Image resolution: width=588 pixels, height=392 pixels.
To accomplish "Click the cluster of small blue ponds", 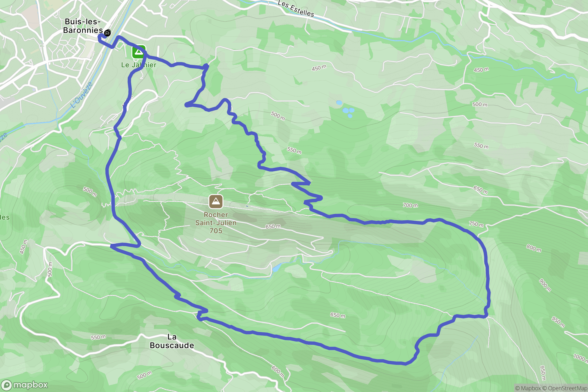I will pos(347,109).
